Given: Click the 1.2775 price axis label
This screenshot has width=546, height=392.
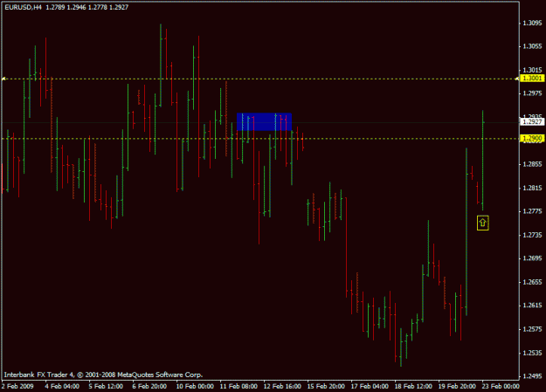Looking at the screenshot, I should point(532,211).
